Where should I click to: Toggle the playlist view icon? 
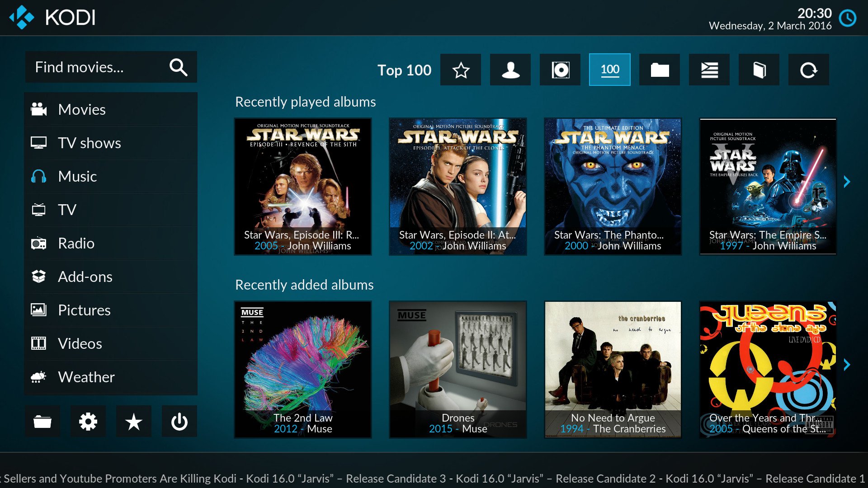coord(711,69)
